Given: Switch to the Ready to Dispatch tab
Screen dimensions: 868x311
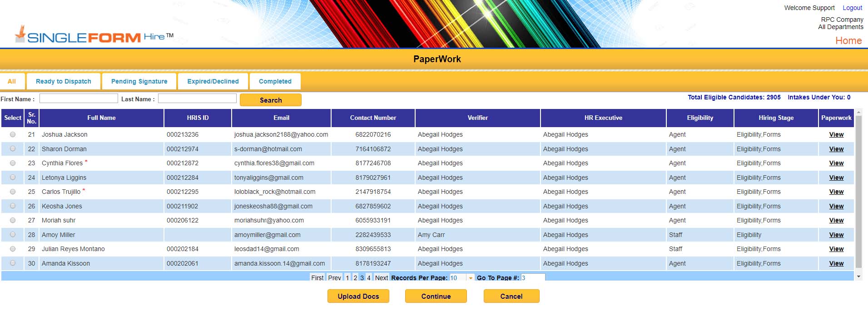Looking at the screenshot, I should click(64, 81).
